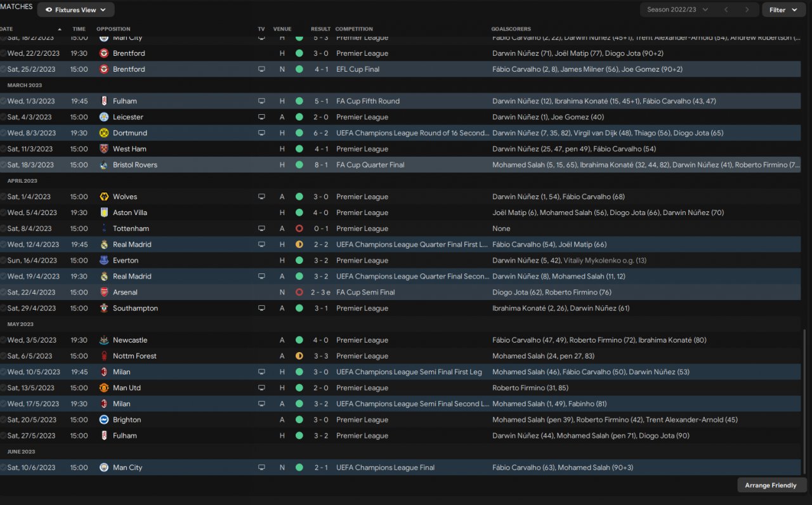Click the Dortmund club crest
The image size is (812, 505).
click(x=104, y=133)
